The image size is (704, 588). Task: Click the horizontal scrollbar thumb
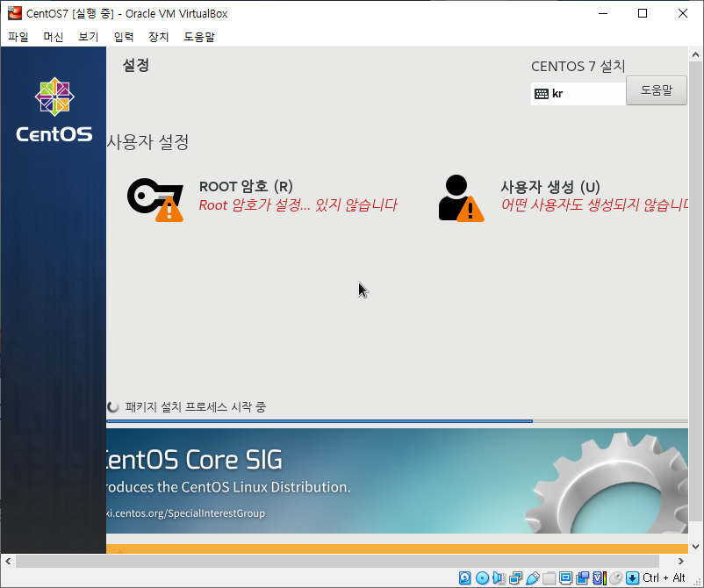(x=337, y=561)
